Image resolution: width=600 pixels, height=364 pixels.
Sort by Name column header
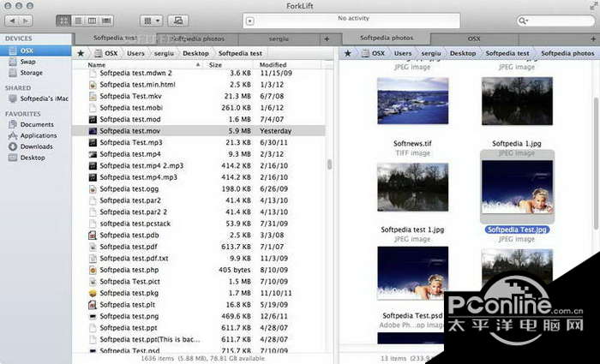coord(146,65)
